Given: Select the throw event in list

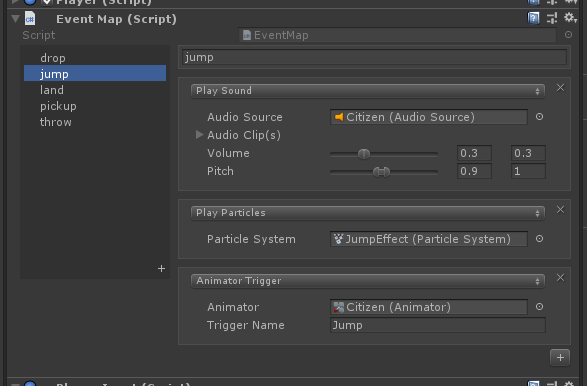Looking at the screenshot, I should [x=95, y=122].
